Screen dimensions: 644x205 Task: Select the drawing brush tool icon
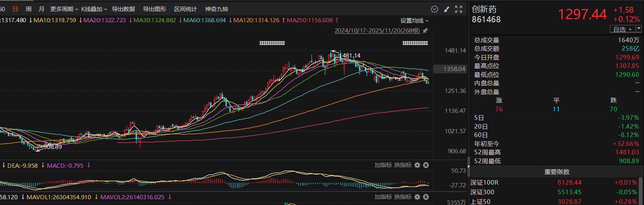[446, 9]
